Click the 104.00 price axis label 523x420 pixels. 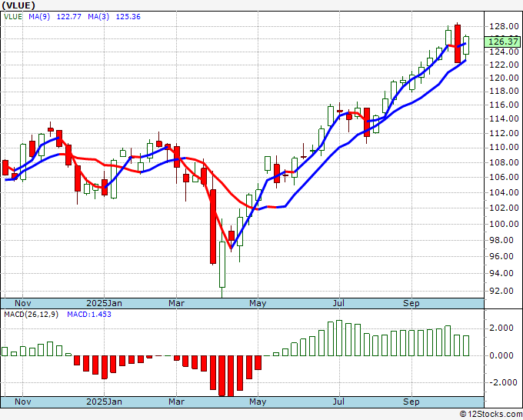pyautogui.click(x=504, y=192)
